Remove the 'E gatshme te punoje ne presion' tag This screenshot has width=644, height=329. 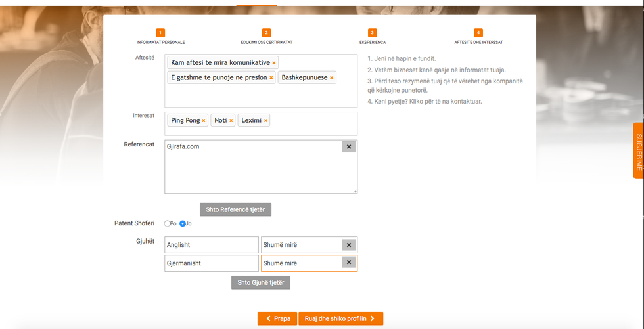[271, 78]
